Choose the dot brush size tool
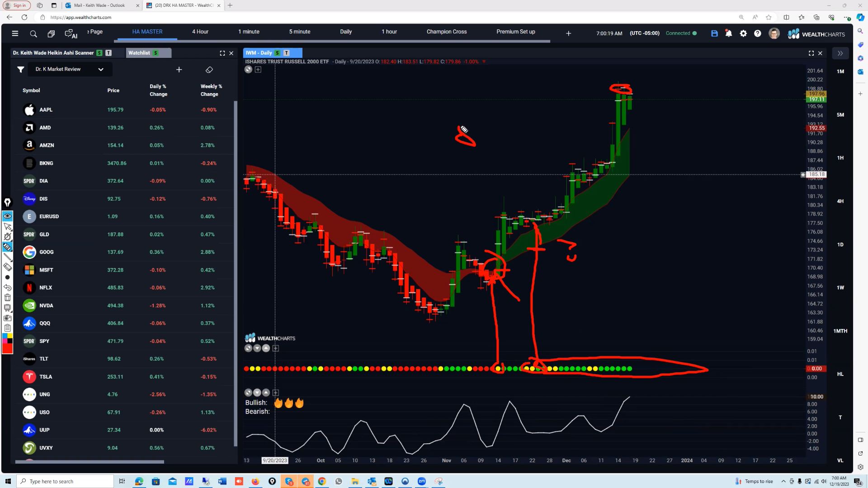868x488 pixels. pos(7,277)
